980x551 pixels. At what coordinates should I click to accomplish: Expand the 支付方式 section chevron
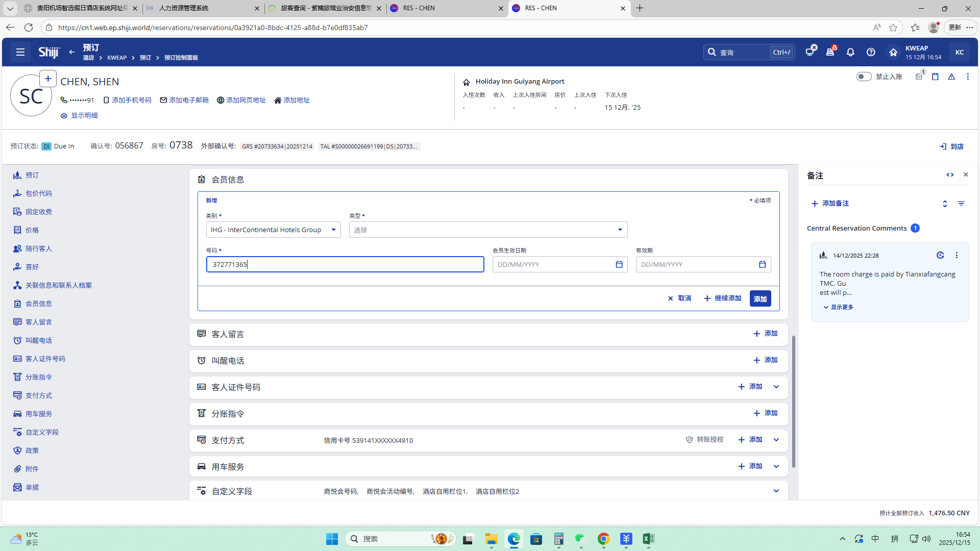(776, 440)
